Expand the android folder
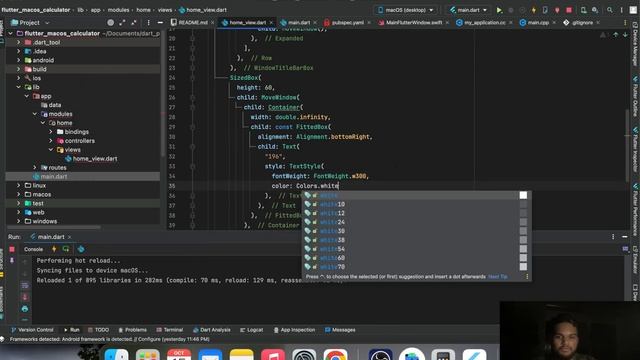This screenshot has width=640, height=360. (x=18, y=60)
